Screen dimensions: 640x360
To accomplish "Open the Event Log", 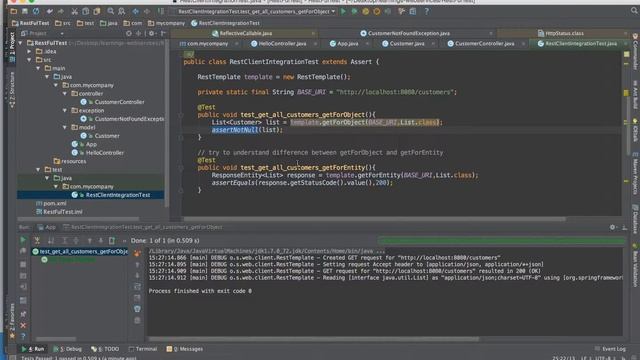I will point(610,349).
